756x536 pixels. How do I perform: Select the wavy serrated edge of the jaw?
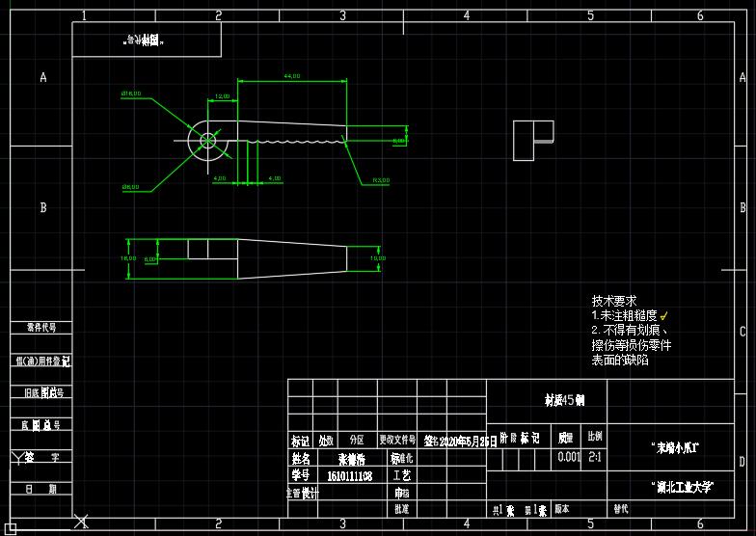pyautogui.click(x=295, y=141)
